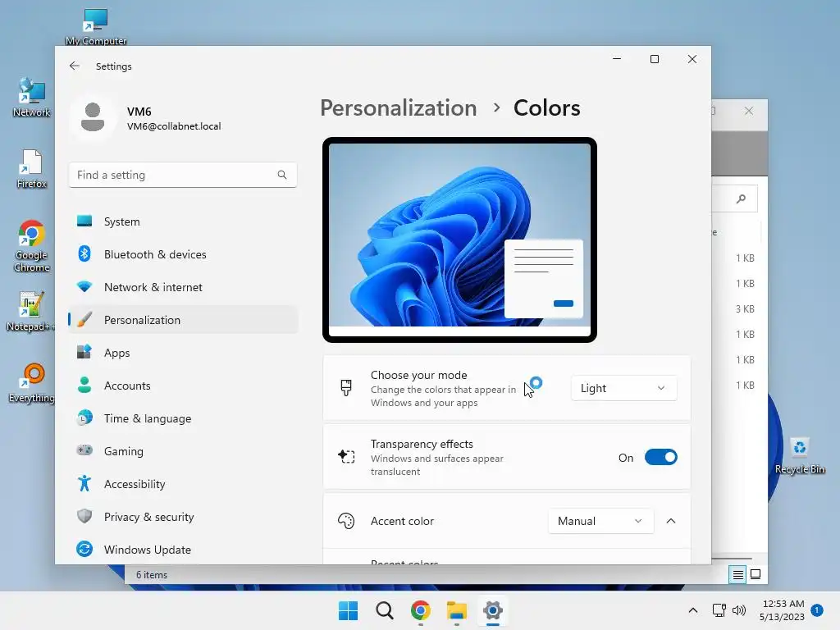Image resolution: width=840 pixels, height=630 pixels.
Task: Click the volume speaker tray icon
Action: point(739,610)
